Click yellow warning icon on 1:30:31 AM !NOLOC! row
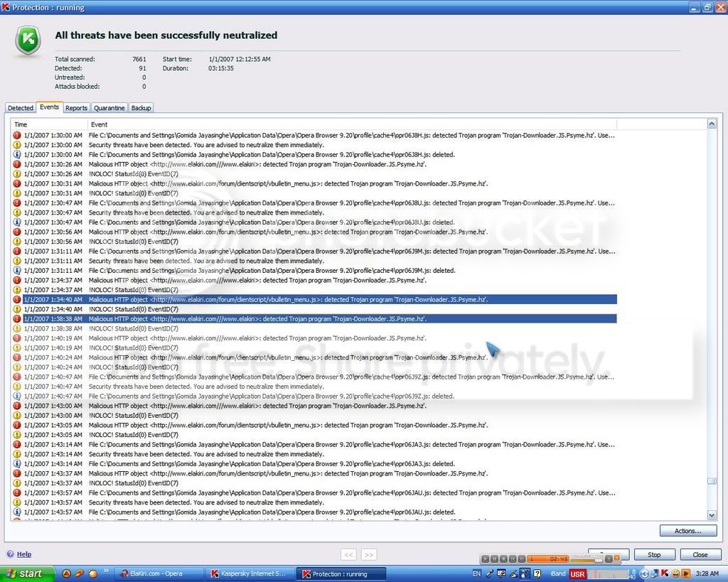The height and width of the screenshot is (582, 728). 17,193
